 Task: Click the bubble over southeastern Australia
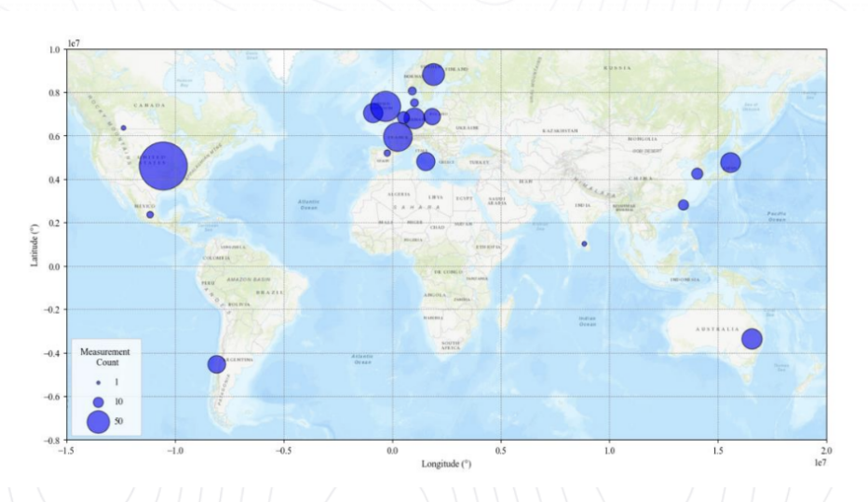pos(752,339)
